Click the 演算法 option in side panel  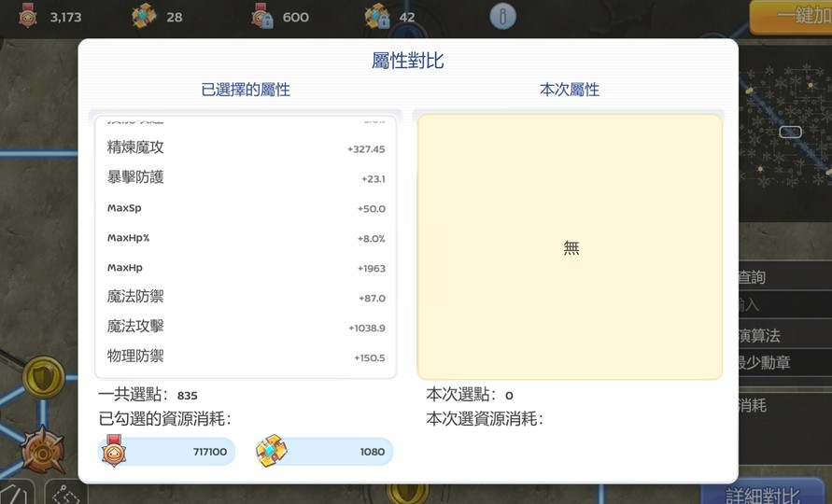pyautogui.click(x=759, y=335)
